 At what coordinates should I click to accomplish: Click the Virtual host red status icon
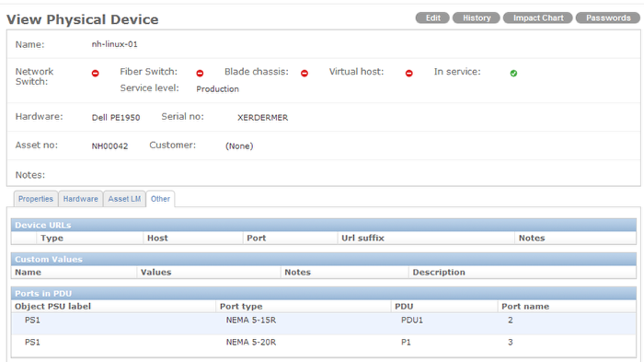click(x=409, y=73)
